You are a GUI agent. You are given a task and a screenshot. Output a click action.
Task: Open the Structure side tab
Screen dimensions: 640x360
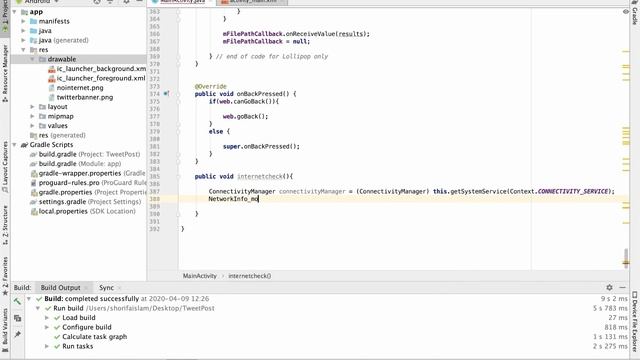5,225
